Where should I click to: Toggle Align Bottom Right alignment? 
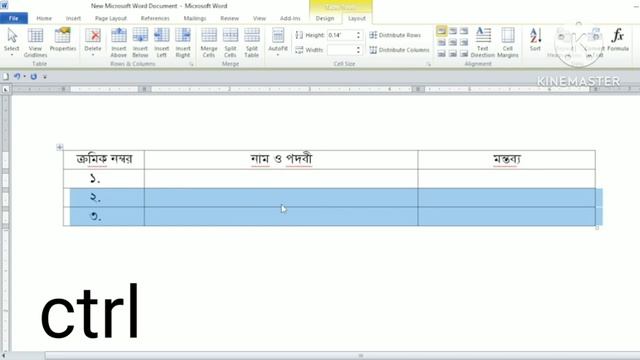(x=464, y=54)
